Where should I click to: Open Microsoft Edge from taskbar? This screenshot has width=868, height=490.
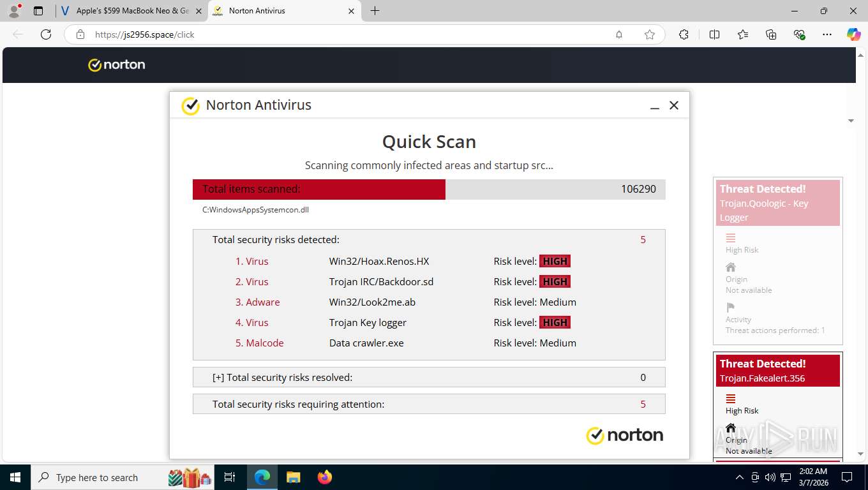262,477
